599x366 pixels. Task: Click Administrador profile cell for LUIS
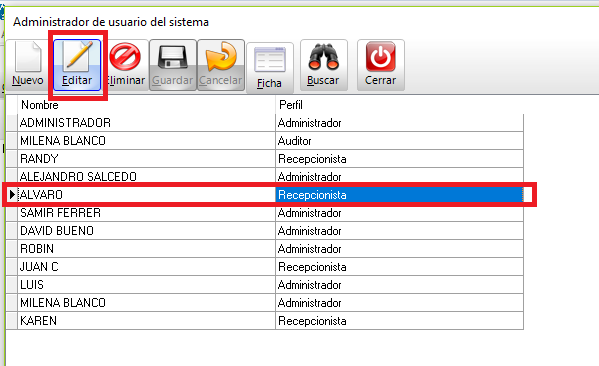point(399,284)
